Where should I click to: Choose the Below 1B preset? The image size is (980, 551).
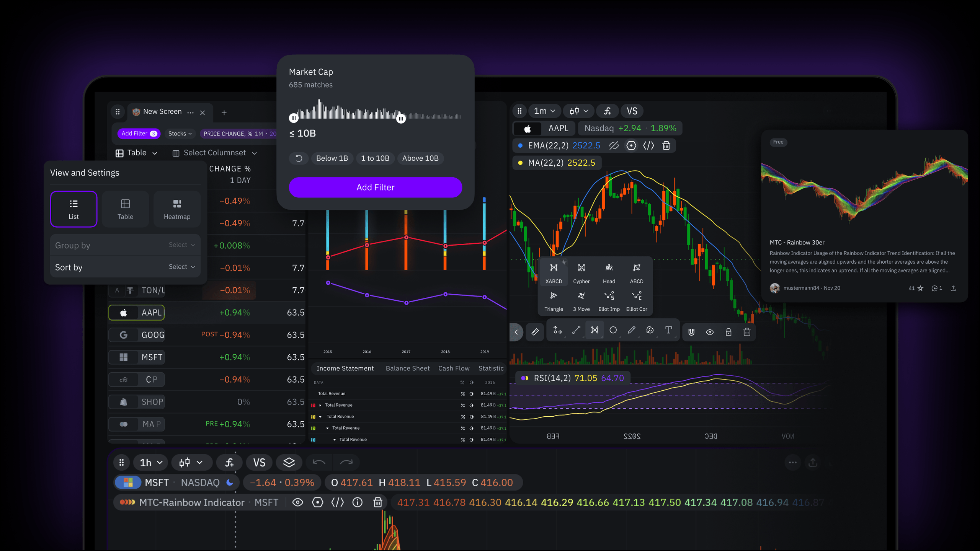pyautogui.click(x=332, y=158)
